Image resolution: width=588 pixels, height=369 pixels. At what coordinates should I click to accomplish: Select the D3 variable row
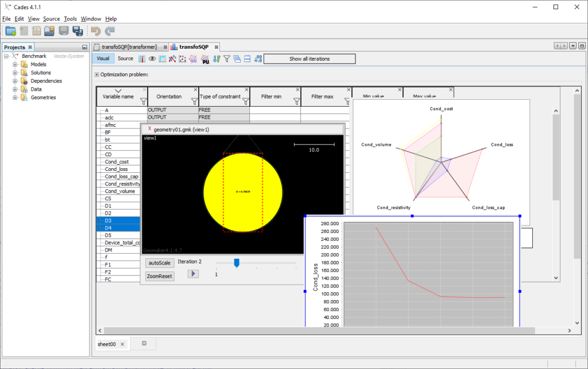pos(118,220)
